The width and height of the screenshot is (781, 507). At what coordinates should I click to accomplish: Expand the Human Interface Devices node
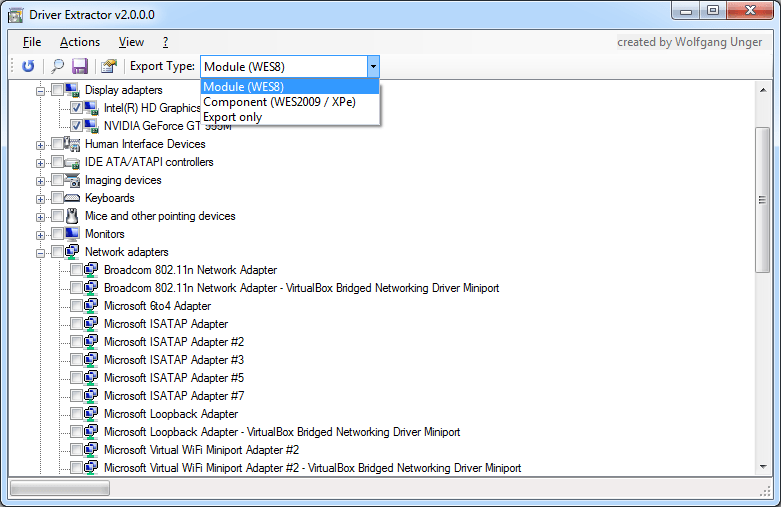[40, 145]
